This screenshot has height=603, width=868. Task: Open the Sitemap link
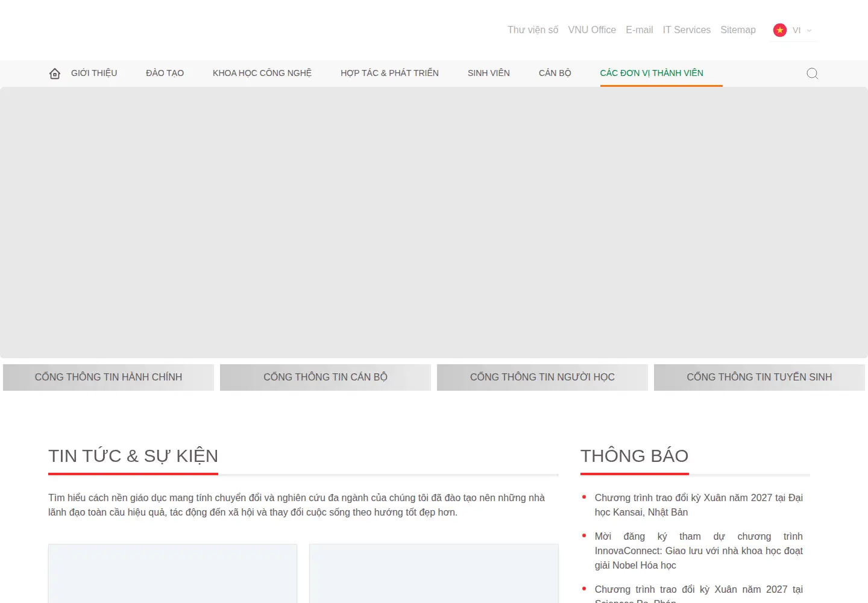pyautogui.click(x=738, y=30)
